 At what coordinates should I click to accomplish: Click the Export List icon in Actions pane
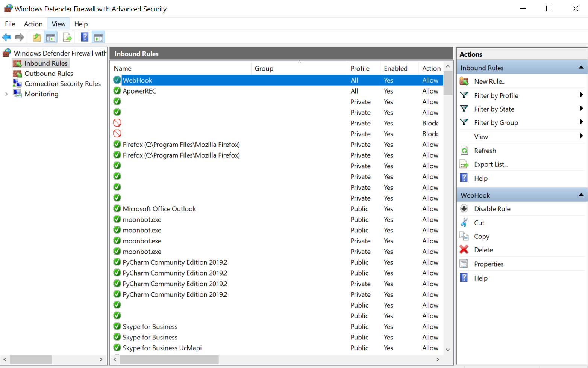click(464, 164)
